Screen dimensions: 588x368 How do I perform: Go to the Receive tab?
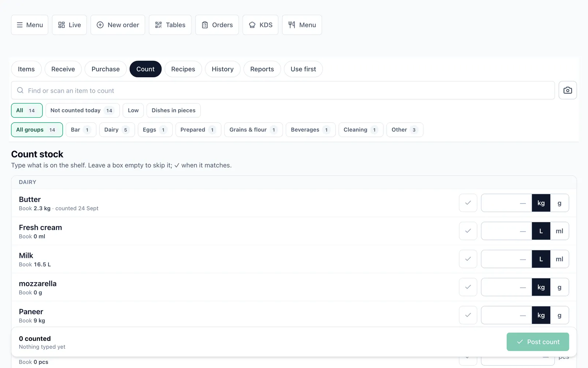coord(63,69)
